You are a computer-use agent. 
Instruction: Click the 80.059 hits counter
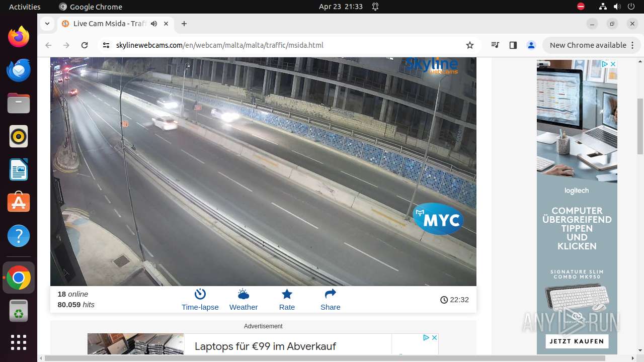pyautogui.click(x=76, y=305)
